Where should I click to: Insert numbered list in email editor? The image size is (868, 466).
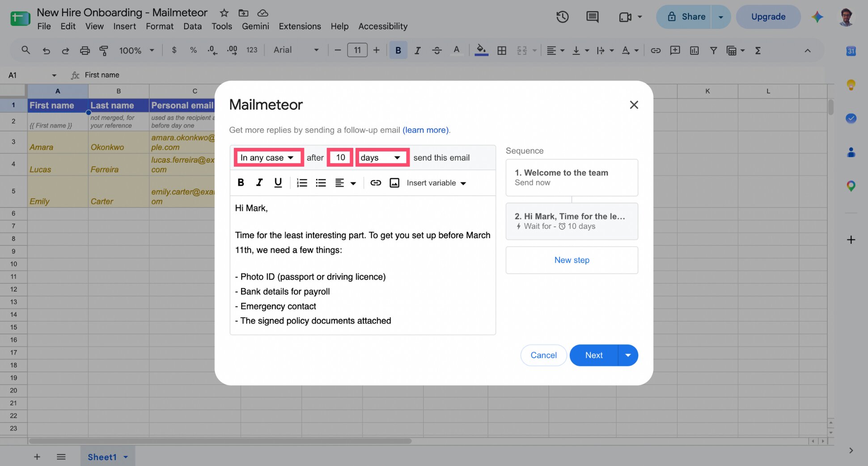pos(302,183)
